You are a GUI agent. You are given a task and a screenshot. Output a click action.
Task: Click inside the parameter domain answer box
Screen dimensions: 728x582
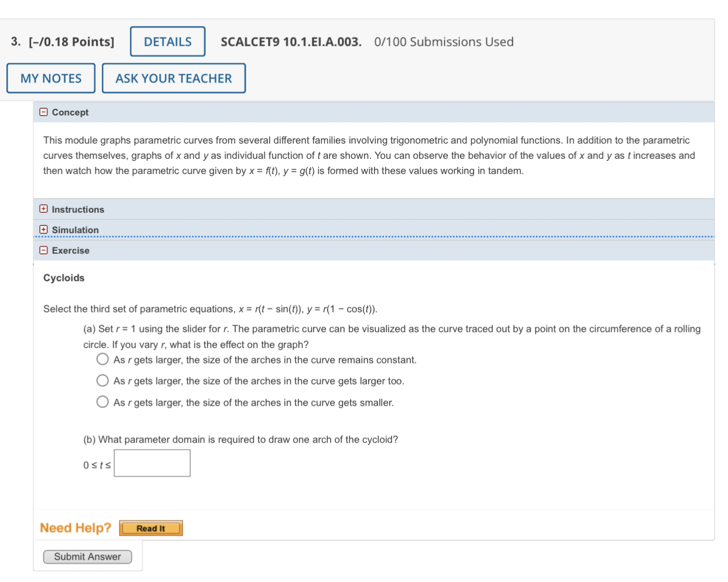click(x=152, y=462)
